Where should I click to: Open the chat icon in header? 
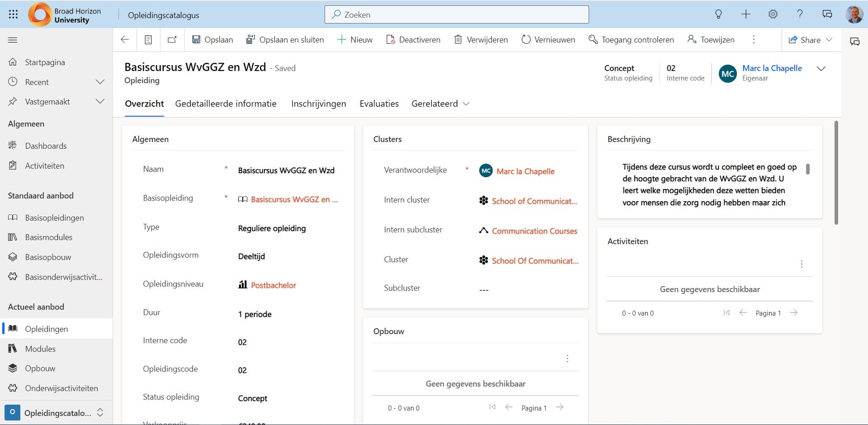[827, 14]
